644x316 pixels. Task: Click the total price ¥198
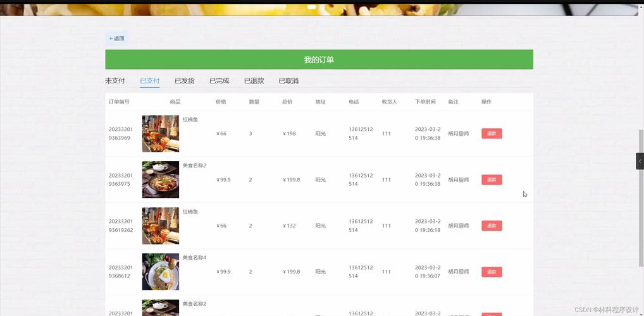(289, 134)
